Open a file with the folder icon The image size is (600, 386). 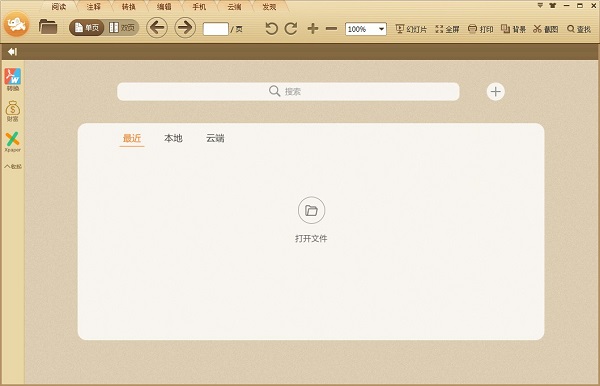coord(48,27)
